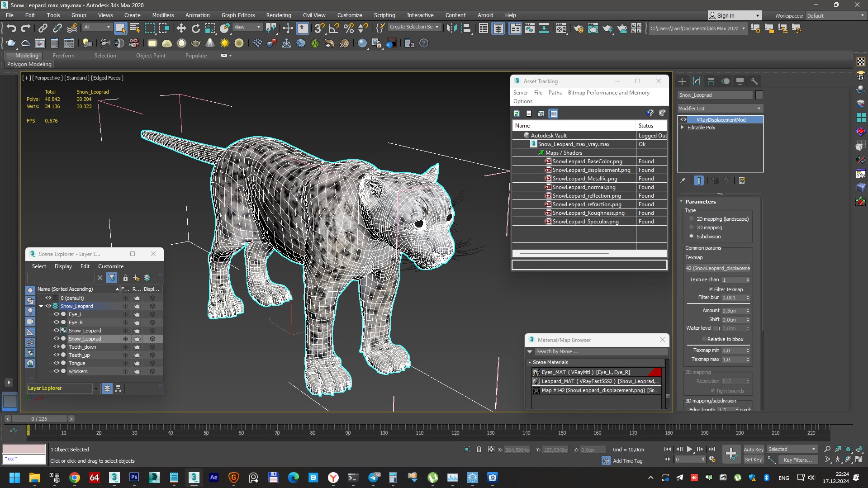Viewport: 868px width, 488px height.
Task: Select 2D mapping (landscape) radio button
Action: coord(691,219)
